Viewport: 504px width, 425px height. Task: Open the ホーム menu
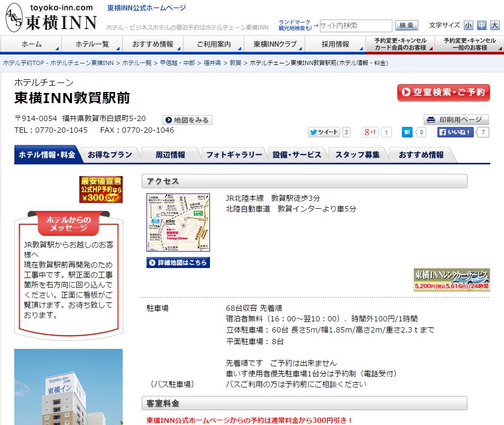coord(31,44)
